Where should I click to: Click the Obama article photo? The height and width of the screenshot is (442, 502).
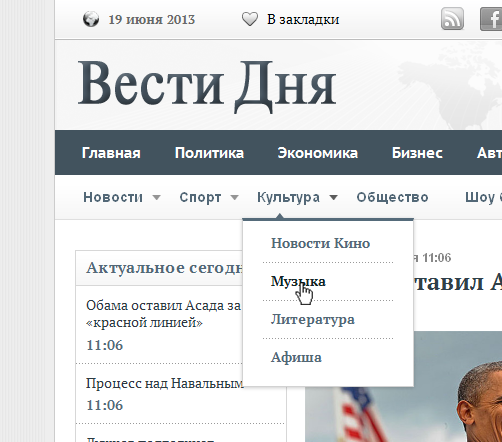tap(403, 386)
